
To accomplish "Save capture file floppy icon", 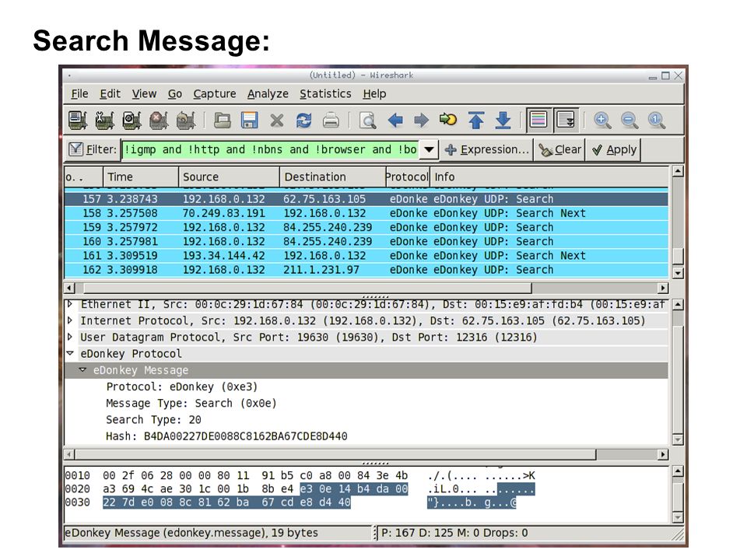I will point(249,120).
